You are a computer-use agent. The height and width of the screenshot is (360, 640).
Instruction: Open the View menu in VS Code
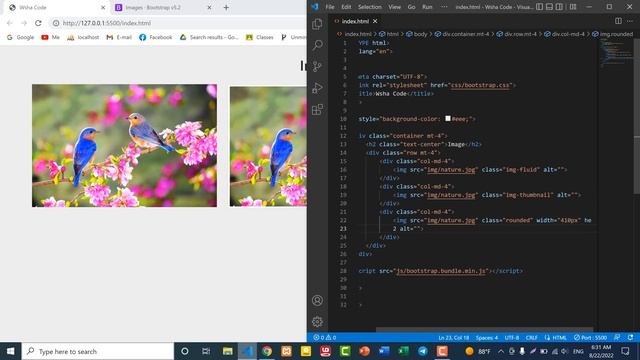point(394,7)
